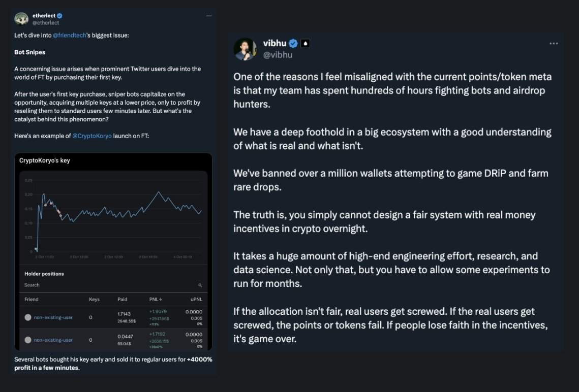Open the @CryptoKoryo mention link
The height and width of the screenshot is (392, 579).
(92, 136)
